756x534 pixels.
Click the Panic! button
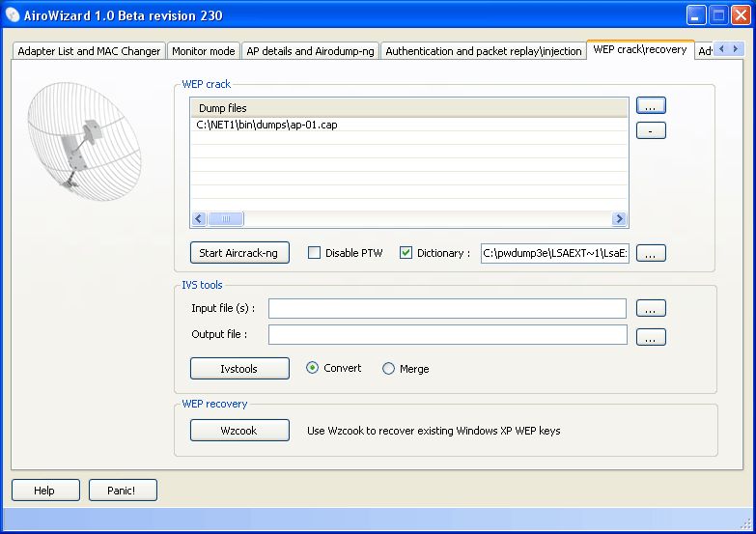tap(123, 491)
